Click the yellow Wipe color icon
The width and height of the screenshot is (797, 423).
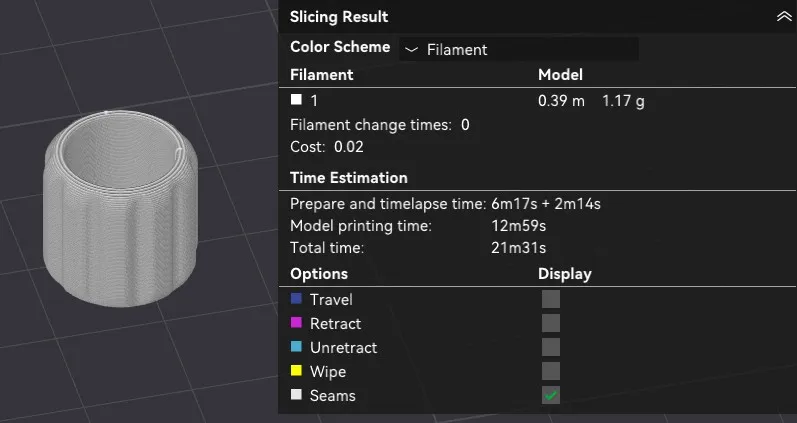[296, 371]
